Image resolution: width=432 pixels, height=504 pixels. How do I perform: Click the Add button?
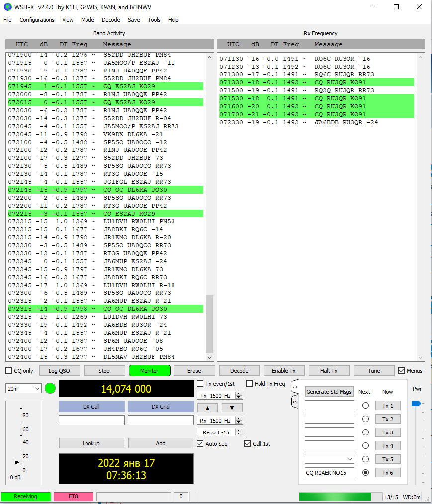(x=161, y=443)
